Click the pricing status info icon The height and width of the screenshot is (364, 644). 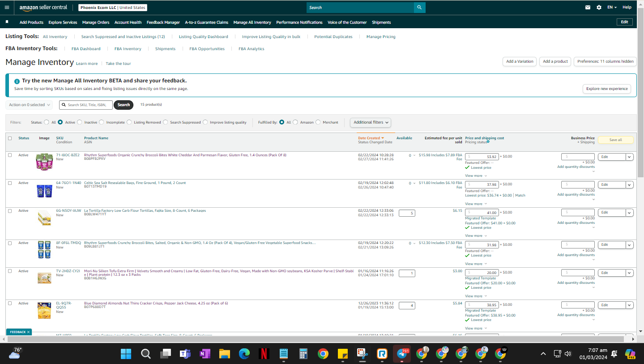pyautogui.click(x=488, y=141)
